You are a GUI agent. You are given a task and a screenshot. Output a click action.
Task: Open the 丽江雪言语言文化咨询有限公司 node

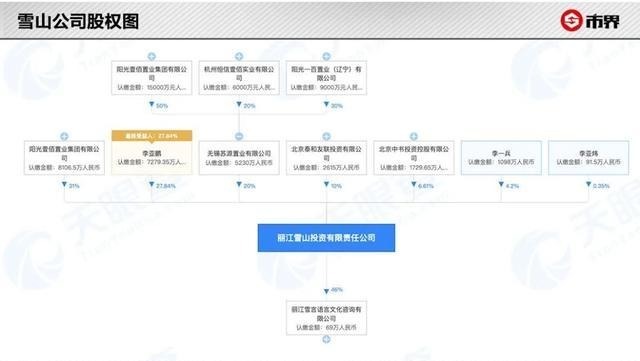[326, 318]
